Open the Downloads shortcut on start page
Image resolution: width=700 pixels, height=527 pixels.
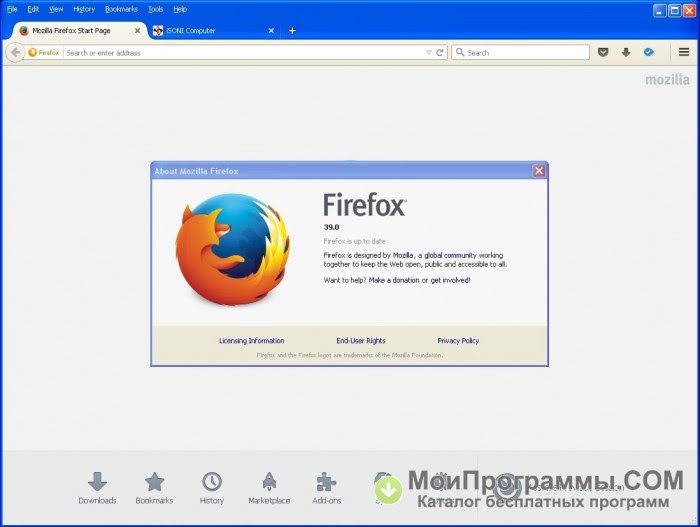point(97,488)
